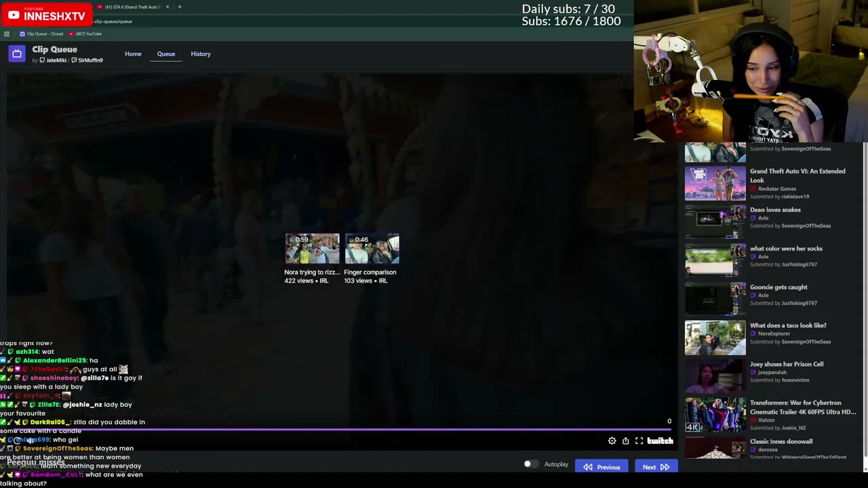Image resolution: width=868 pixels, height=488 pixels.
Task: Close the GTA 6 browser tab
Action: pyautogui.click(x=167, y=7)
